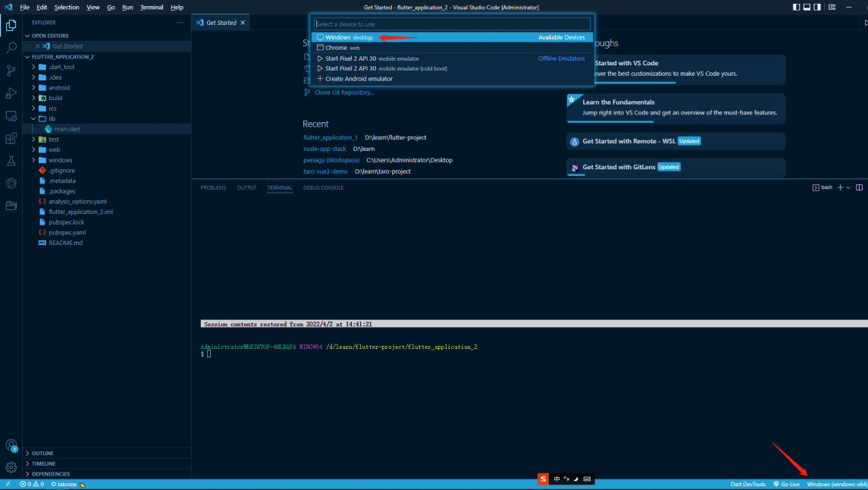Click Clone Git Repository link
The image size is (868, 490).
[343, 93]
